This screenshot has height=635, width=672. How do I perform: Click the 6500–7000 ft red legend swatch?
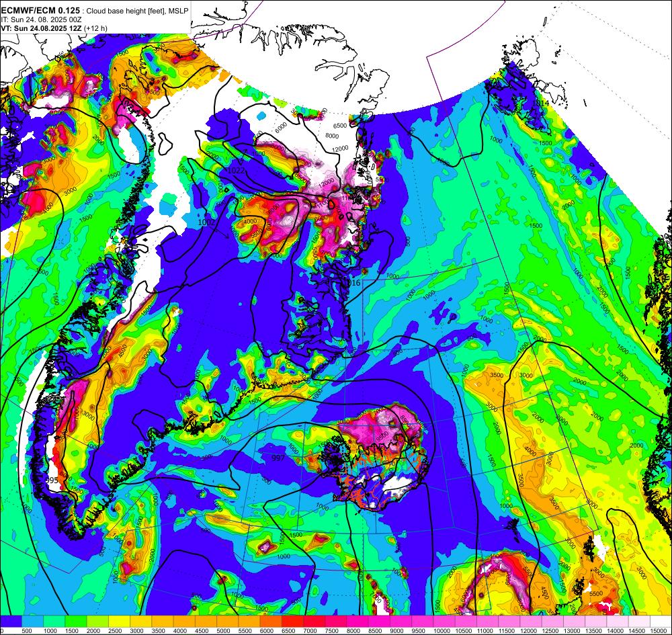point(293,622)
